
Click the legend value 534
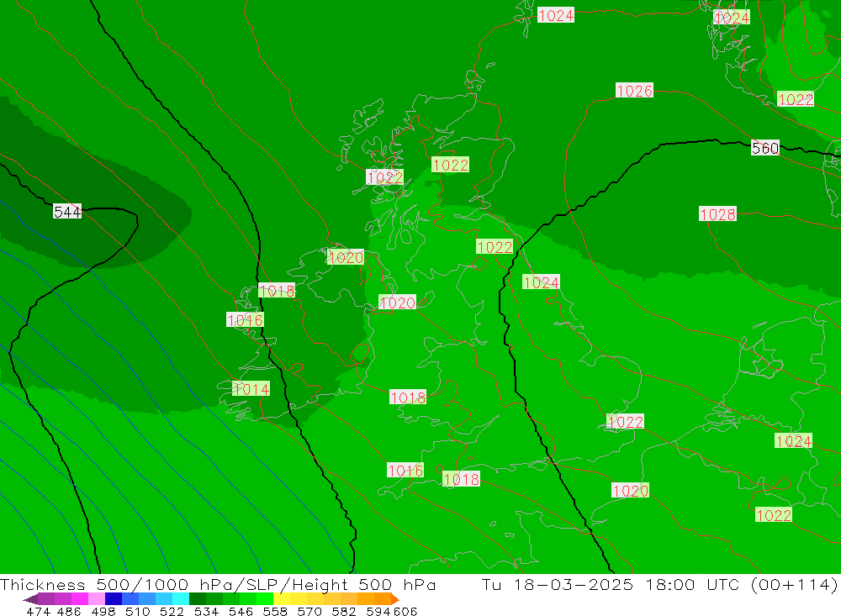206,611
